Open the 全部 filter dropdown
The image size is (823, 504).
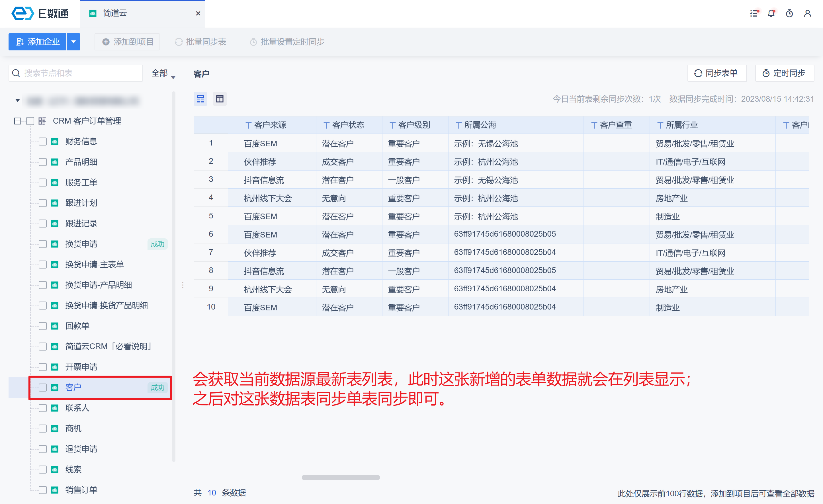click(x=163, y=73)
